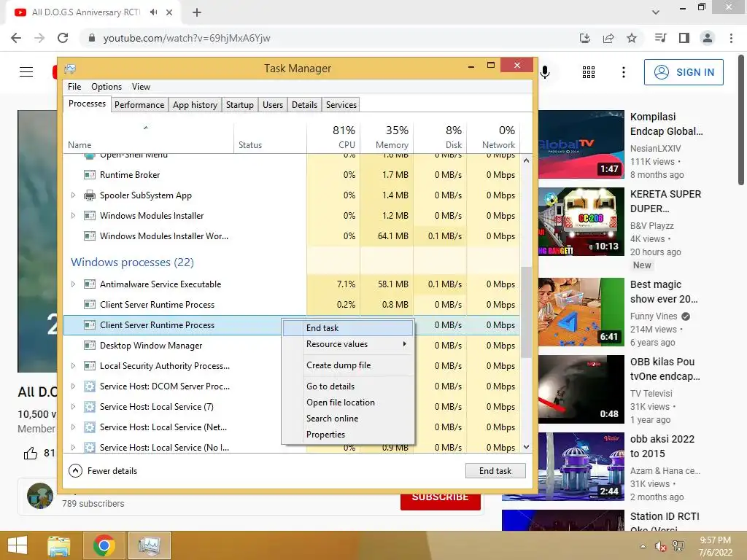
Task: Open the media control icon in Chrome toolbar
Action: [660, 38]
